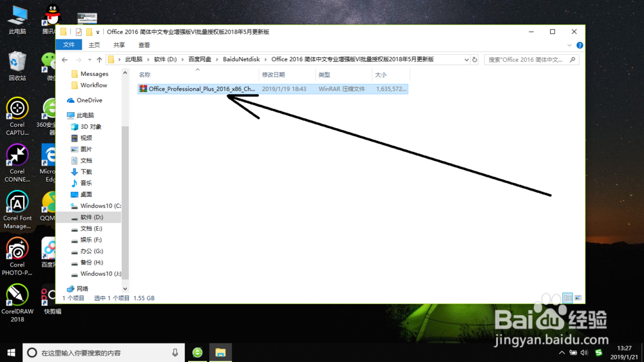Viewport: 644px width, 362px height.
Task: Go back with the back arrow
Action: (64, 59)
